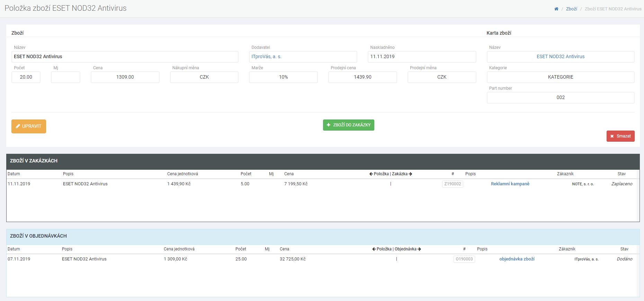Go to home via breadcrumb house icon
Image resolution: width=644 pixels, height=301 pixels.
click(556, 9)
